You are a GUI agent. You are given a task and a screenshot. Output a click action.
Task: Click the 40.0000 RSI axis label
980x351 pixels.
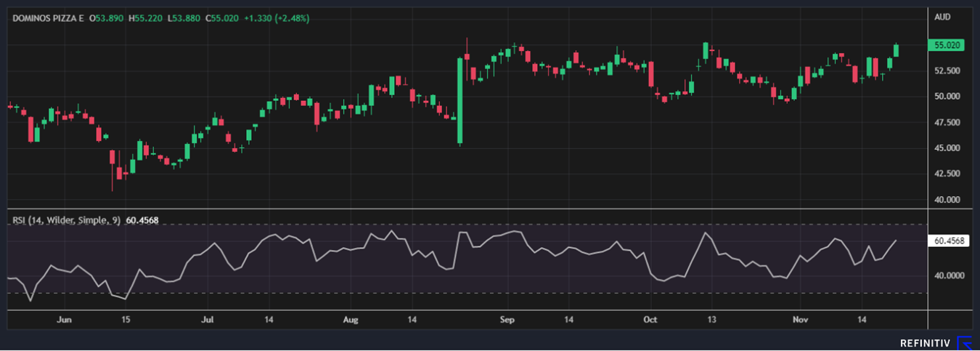(949, 276)
